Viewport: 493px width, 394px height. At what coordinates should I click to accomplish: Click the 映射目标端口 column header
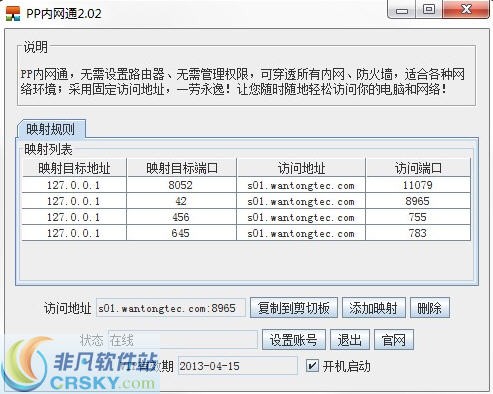(x=181, y=168)
